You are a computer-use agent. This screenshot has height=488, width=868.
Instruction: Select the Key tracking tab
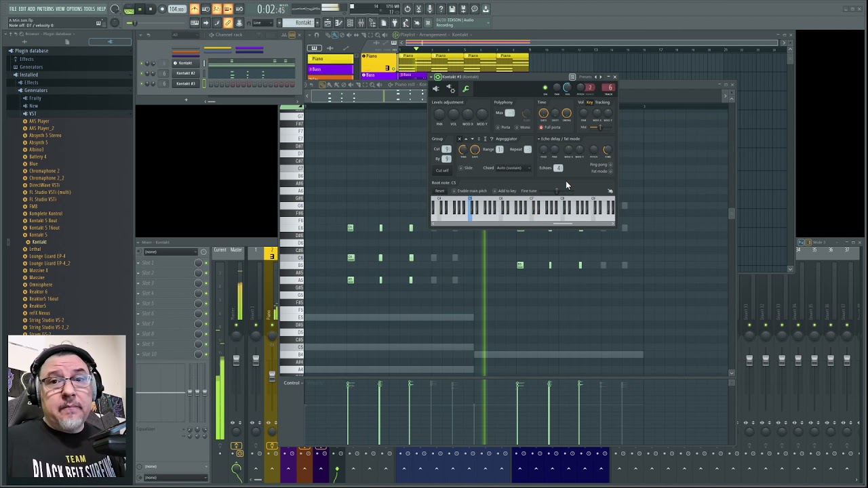(589, 102)
